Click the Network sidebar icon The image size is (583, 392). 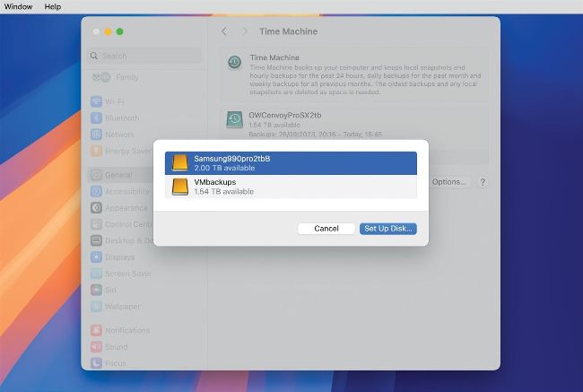98,135
